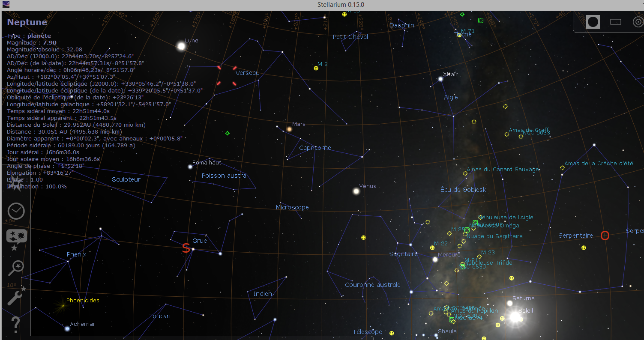Click the Microscope constellation label
644x340 pixels.
(x=292, y=207)
